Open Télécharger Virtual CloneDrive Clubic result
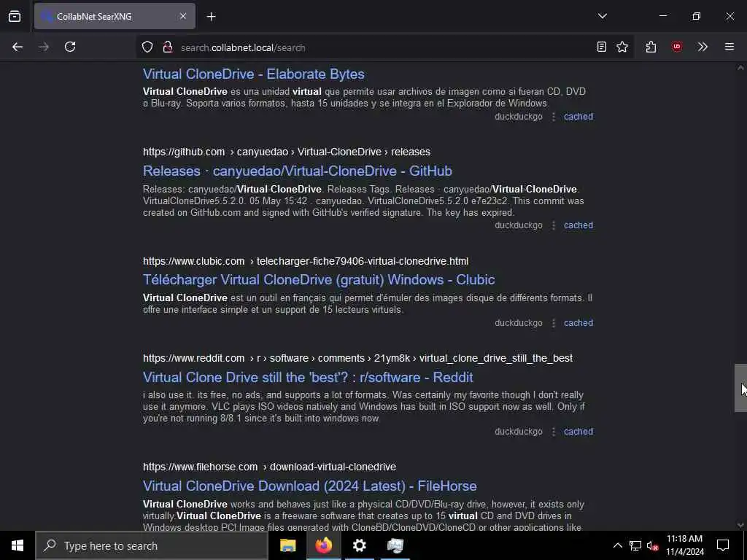The width and height of the screenshot is (747, 560). (x=319, y=279)
